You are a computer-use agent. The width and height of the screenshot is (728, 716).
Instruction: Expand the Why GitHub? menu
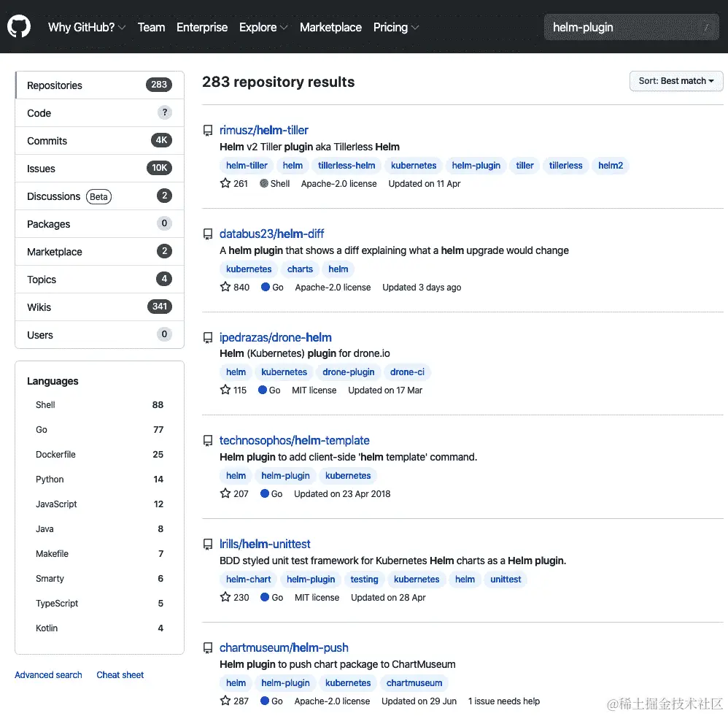pos(87,28)
